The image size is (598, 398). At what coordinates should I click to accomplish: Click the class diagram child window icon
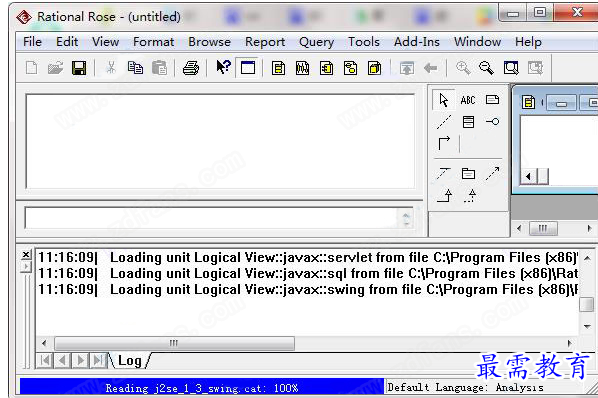(529, 102)
